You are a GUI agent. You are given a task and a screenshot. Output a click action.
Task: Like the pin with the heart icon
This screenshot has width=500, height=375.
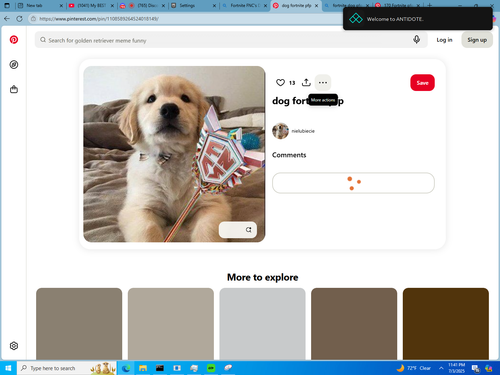point(280,82)
